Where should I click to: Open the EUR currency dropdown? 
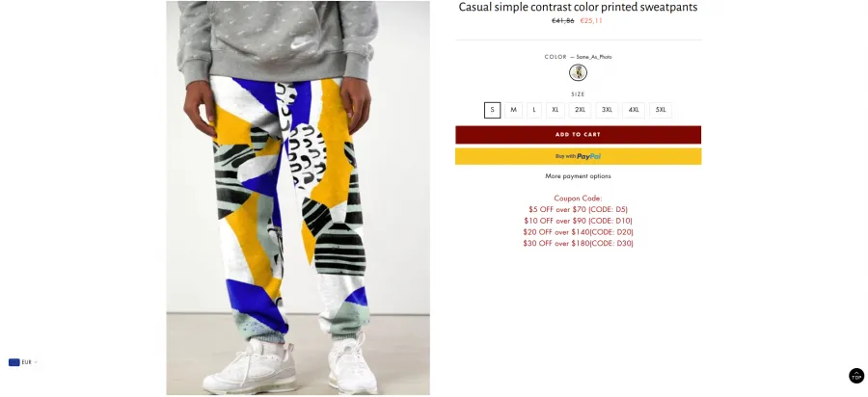[23, 362]
